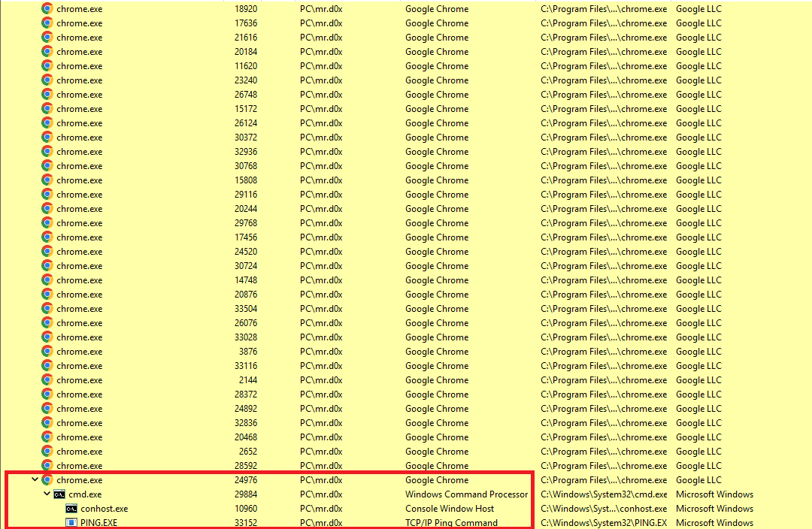Click the cmd.exe console icon
The height and width of the screenshot is (529, 812).
click(x=59, y=494)
